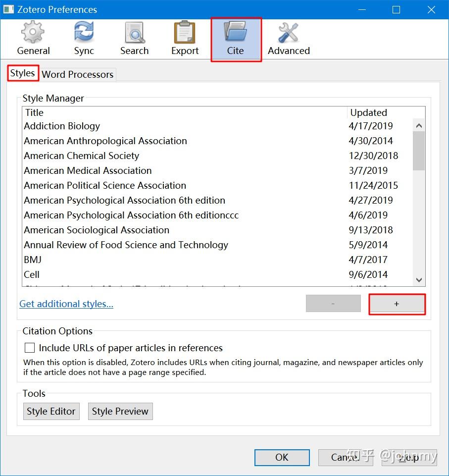Click the + button to add style
Screen dimensions: 449x476
[x=397, y=304]
